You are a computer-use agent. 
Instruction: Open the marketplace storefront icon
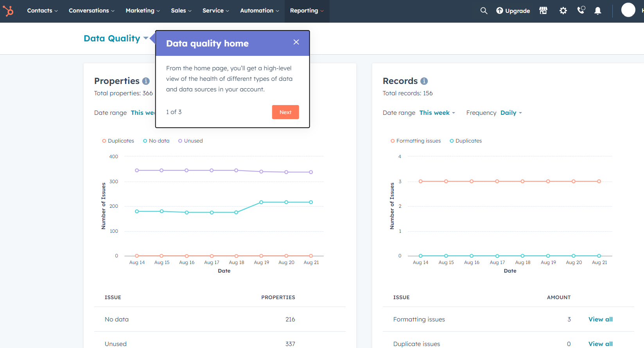(543, 11)
